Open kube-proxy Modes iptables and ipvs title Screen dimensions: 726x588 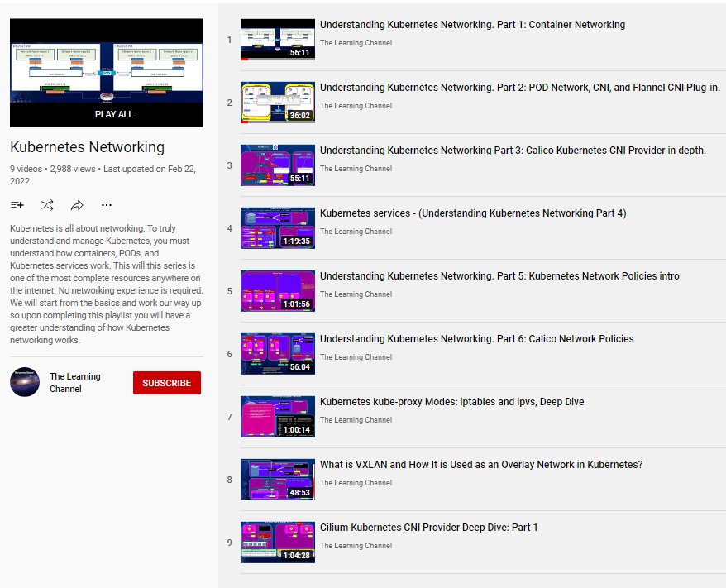452,402
